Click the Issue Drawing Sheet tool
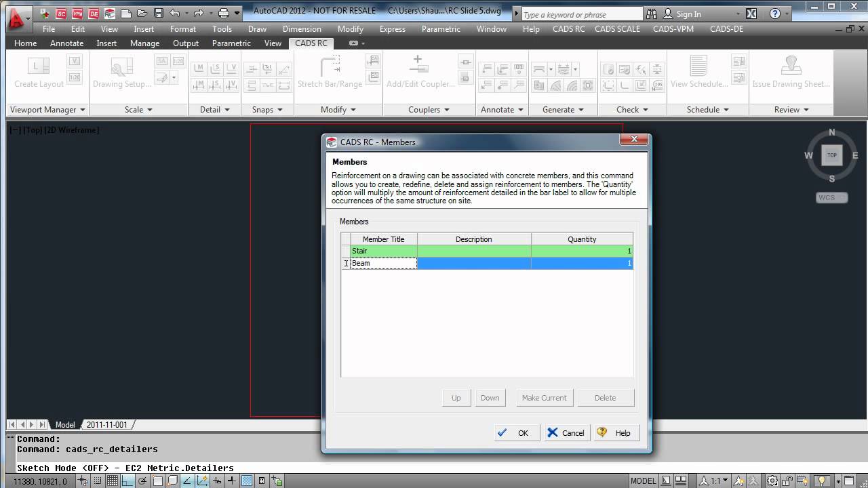 click(x=791, y=73)
